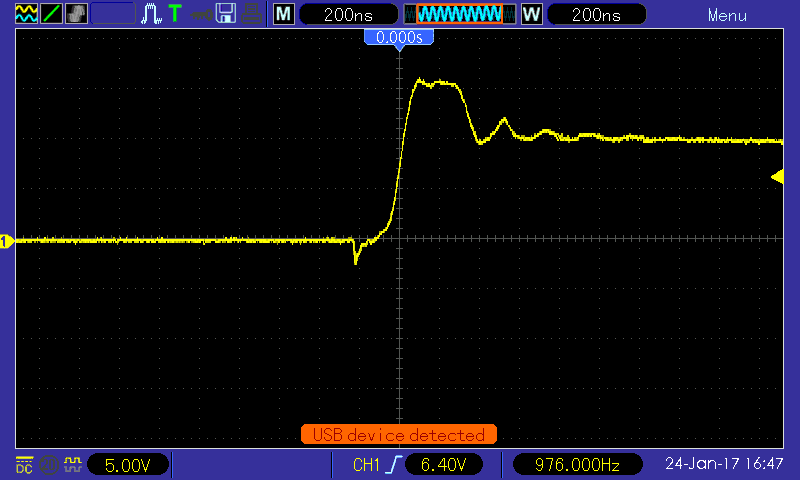
Task: Select the green diagonal line vector icon
Action: tap(51, 13)
